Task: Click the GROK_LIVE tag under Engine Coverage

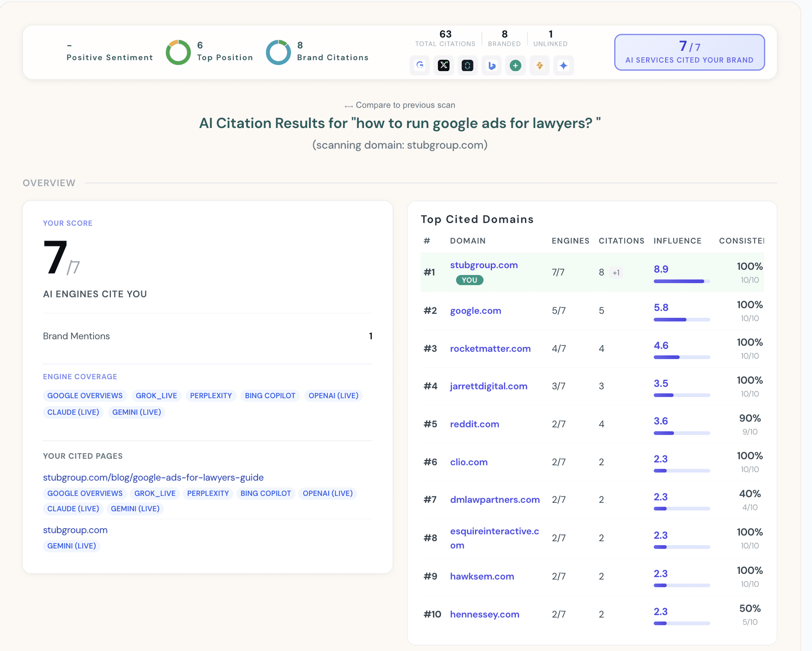Action: coord(156,396)
